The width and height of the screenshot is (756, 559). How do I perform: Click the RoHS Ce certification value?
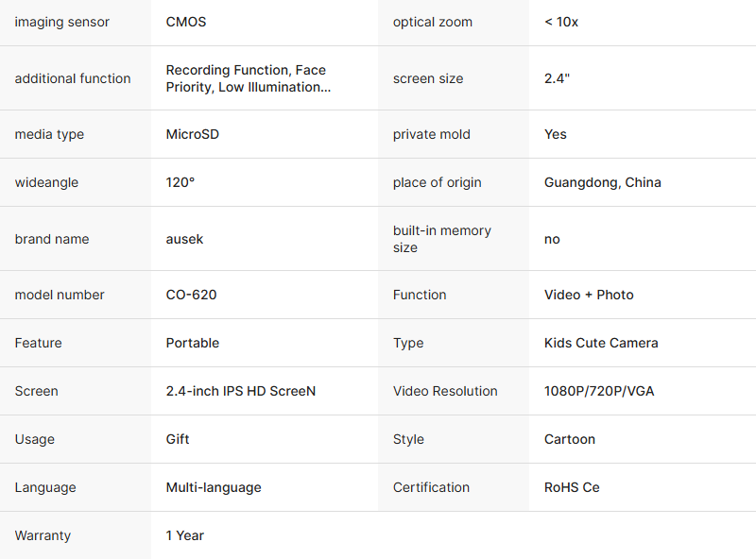(x=572, y=487)
